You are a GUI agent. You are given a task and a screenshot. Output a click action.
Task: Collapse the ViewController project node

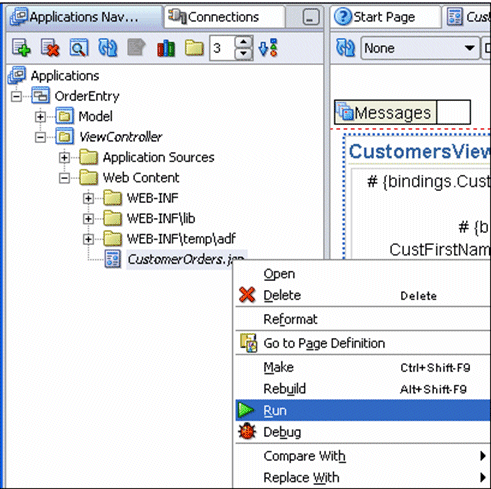pyautogui.click(x=40, y=137)
